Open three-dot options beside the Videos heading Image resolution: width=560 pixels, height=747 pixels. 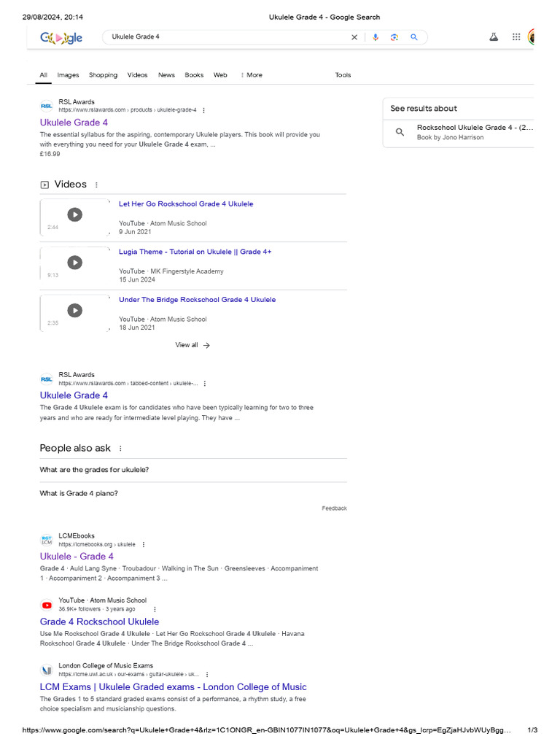click(96, 185)
